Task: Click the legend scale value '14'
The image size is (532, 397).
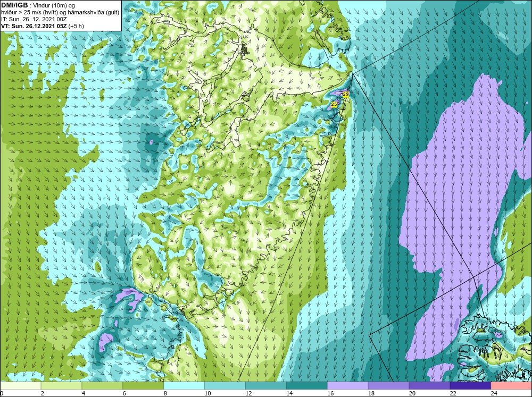Action: coord(290,393)
